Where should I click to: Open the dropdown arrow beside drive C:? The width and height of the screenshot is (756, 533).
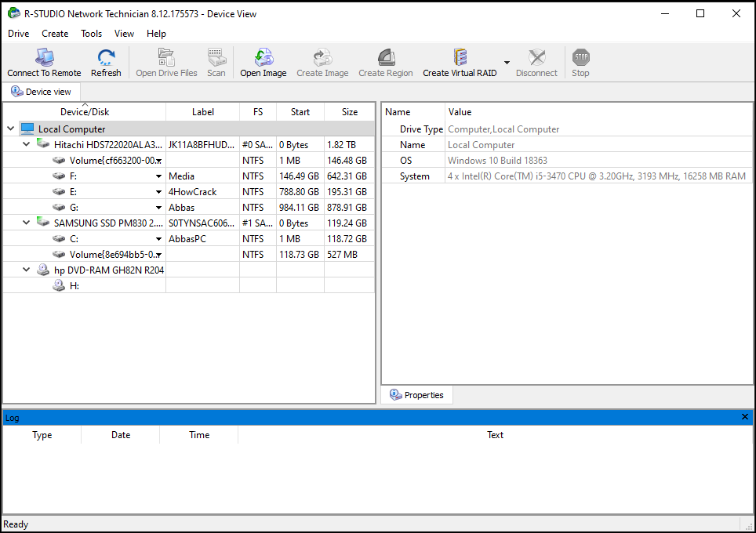click(x=158, y=239)
